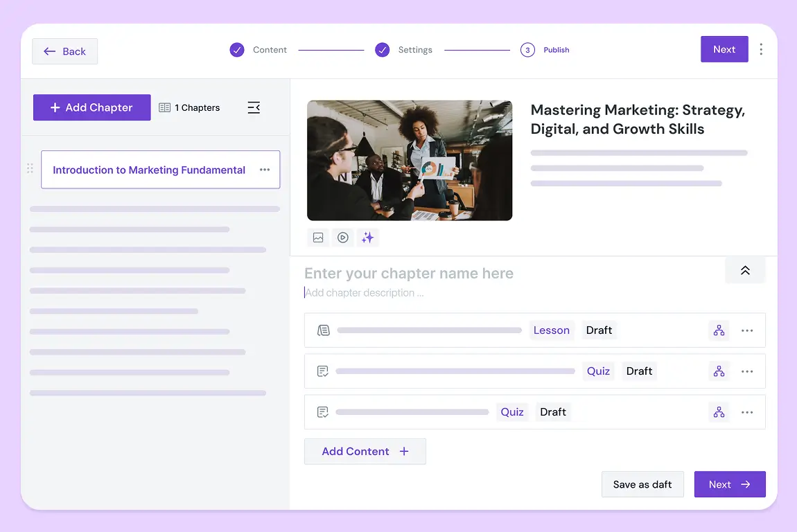Click the 1 Chapters book icon
The height and width of the screenshot is (532, 797).
tap(164, 108)
